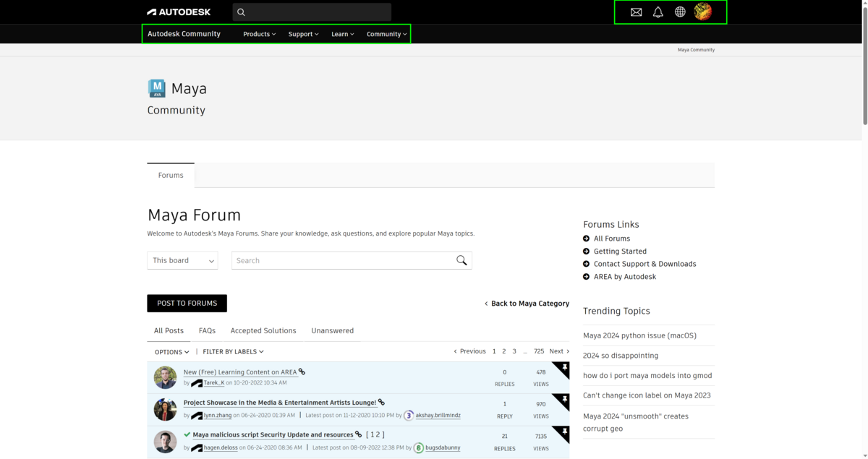868x459 pixels.
Task: Click lynn.zhang's avatar thumbnail
Action: click(x=166, y=409)
